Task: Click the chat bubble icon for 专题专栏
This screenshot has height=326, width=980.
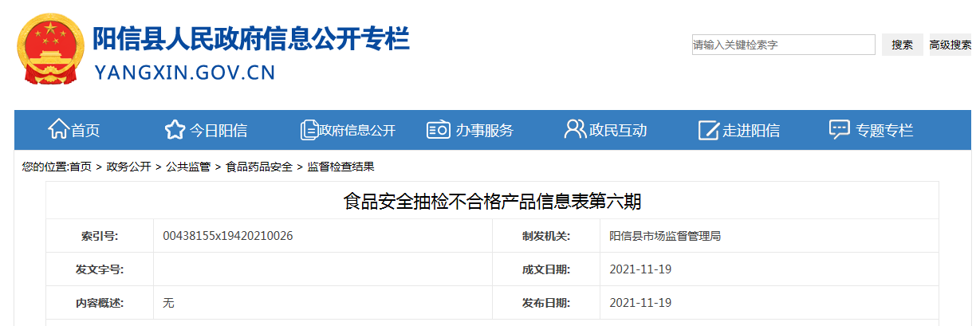Action: pyautogui.click(x=840, y=129)
